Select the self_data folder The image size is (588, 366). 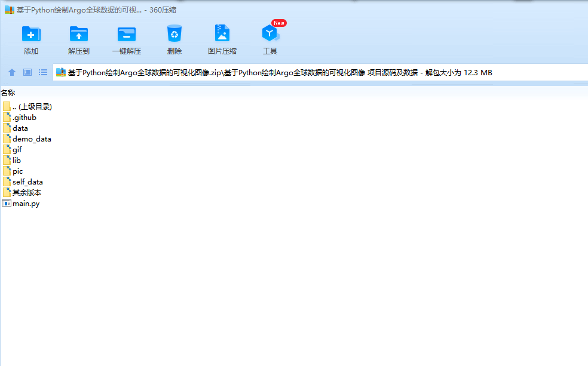point(23,182)
